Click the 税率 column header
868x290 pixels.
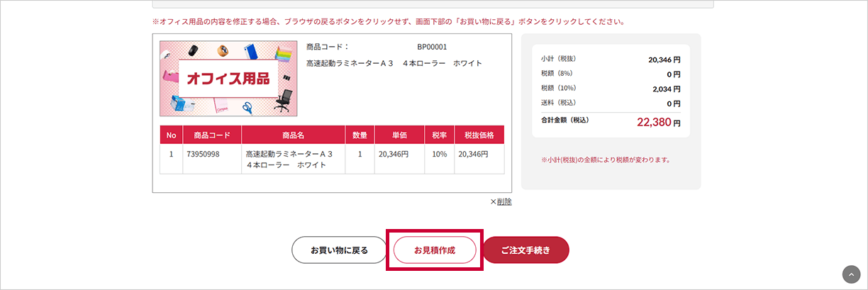pyautogui.click(x=439, y=135)
